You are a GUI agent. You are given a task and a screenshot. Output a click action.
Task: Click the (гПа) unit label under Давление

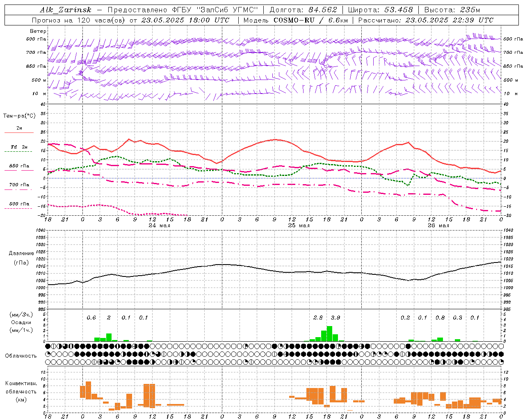[x=21, y=262]
